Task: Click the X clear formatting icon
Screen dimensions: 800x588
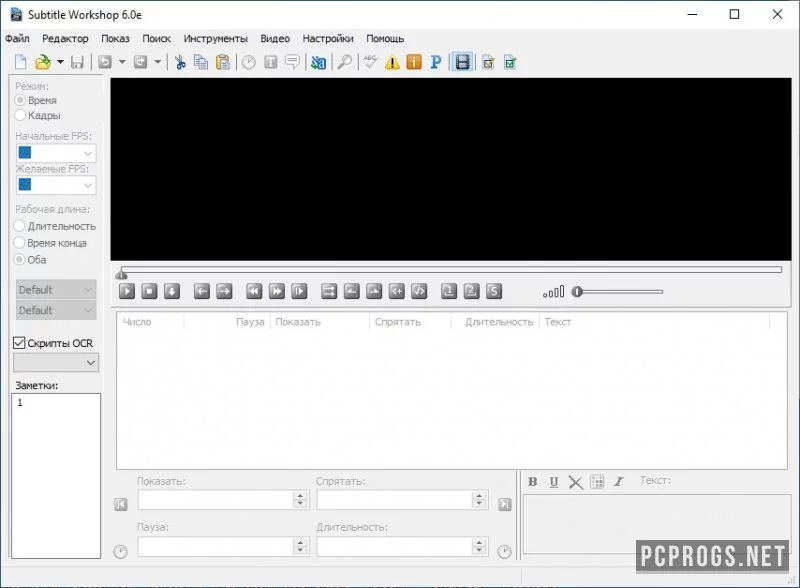Action: [576, 482]
